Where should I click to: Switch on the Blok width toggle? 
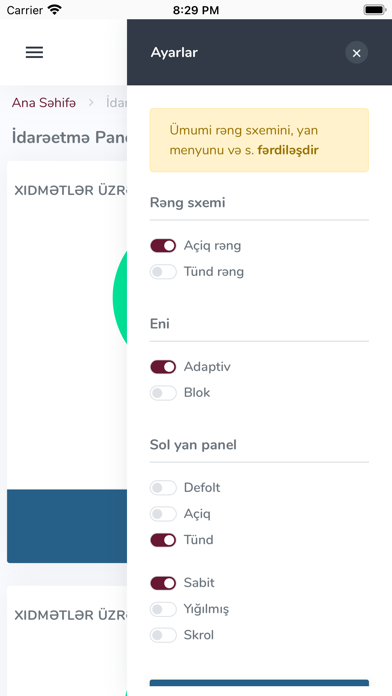[x=163, y=393]
